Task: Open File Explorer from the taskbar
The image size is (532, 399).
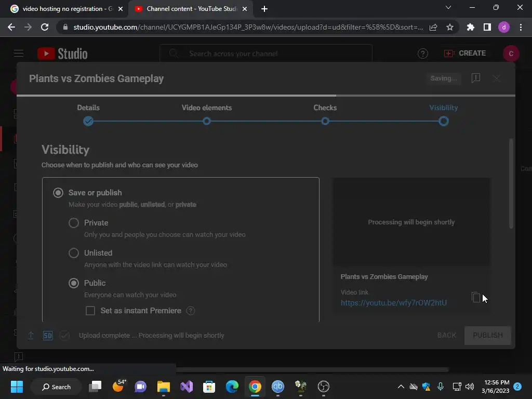Action: tap(164, 387)
